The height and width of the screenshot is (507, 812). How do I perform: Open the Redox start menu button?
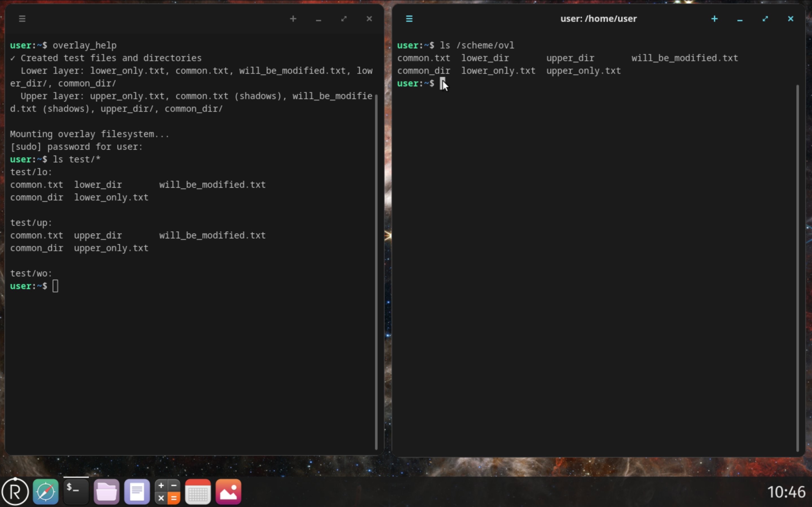[15, 492]
